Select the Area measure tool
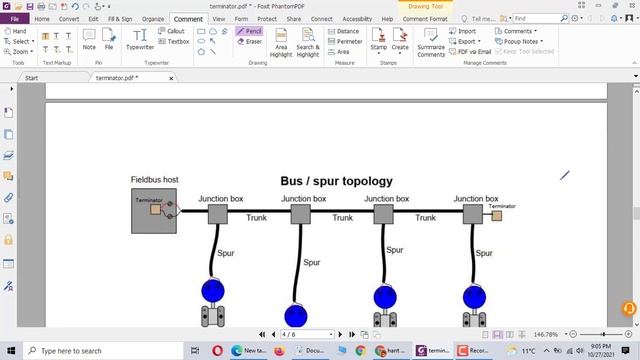 tap(339, 52)
